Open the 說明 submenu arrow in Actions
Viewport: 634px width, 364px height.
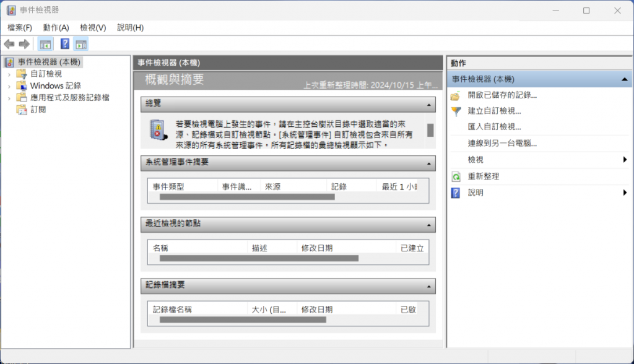[x=625, y=193]
